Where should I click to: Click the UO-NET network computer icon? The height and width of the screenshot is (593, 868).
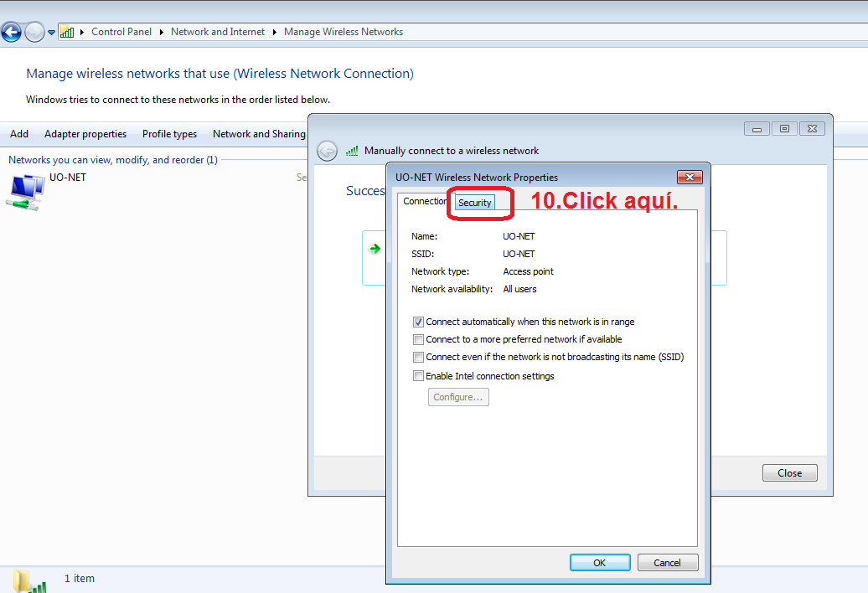point(26,191)
